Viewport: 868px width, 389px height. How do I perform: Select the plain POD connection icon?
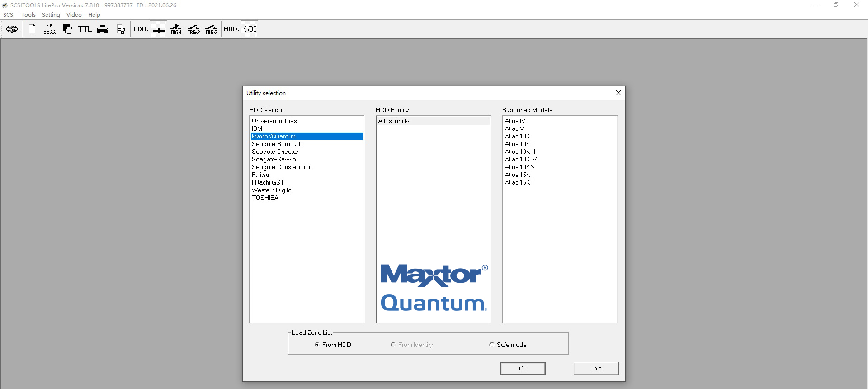[x=159, y=29]
